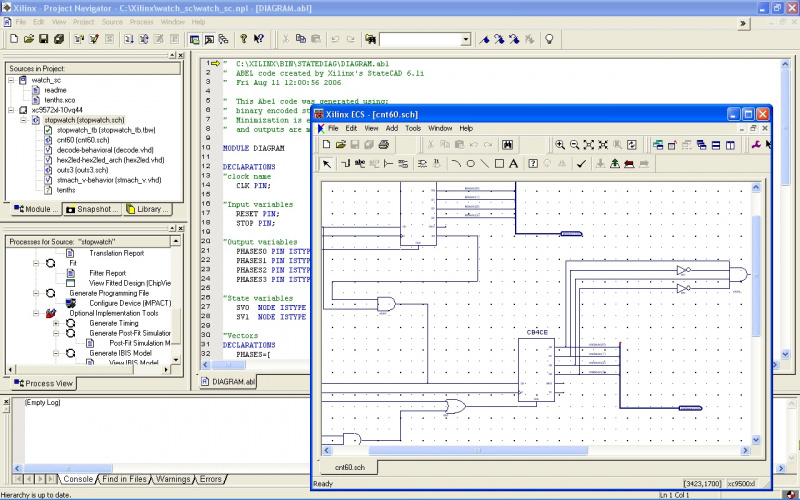Switch to the Library view tab
This screenshot has width=800, height=500.
click(148, 209)
